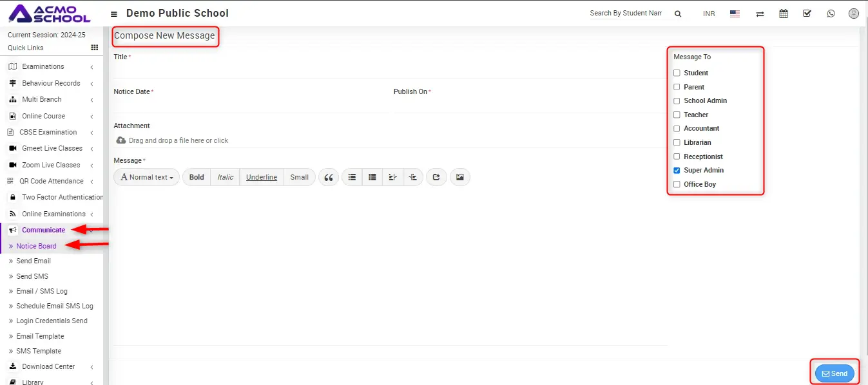This screenshot has width=868, height=385.
Task: Open the calendar icon in top bar
Action: point(784,14)
